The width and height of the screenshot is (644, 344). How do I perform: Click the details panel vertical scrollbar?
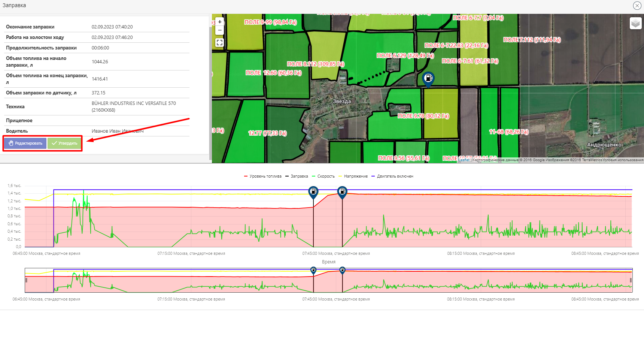(x=210, y=90)
